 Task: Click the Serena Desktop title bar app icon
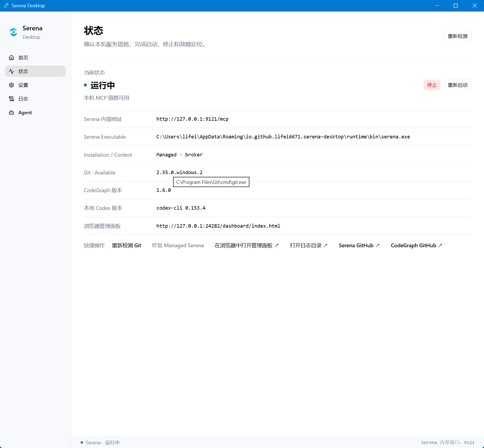pos(6,5)
